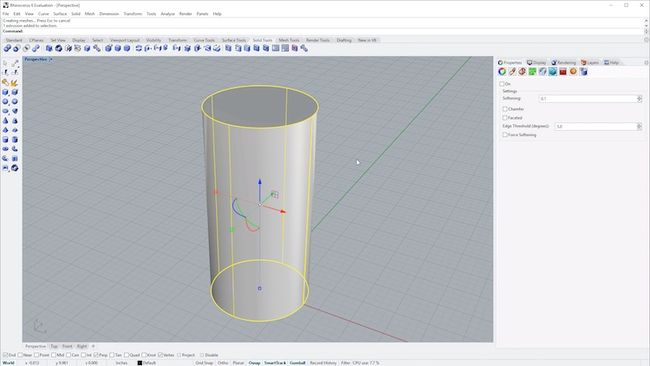Click the orange sphere properties icon
The image size is (650, 366).
pos(573,72)
